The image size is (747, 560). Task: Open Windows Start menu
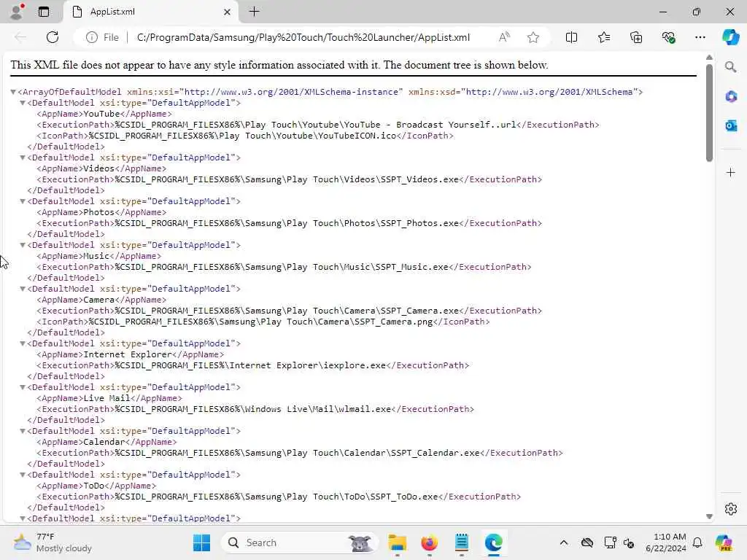point(201,542)
